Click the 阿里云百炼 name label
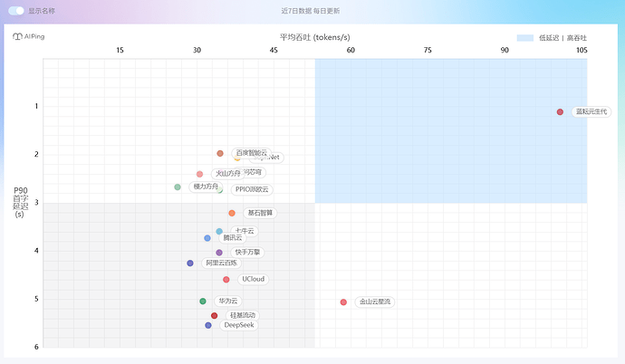Image resolution: width=625 pixels, height=364 pixels. 221,263
